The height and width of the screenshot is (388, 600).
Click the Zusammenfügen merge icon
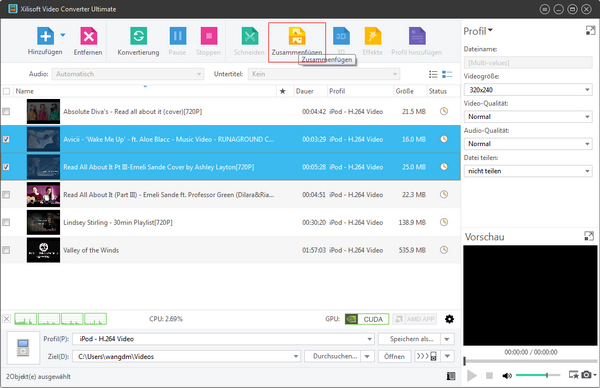pyautogui.click(x=297, y=36)
